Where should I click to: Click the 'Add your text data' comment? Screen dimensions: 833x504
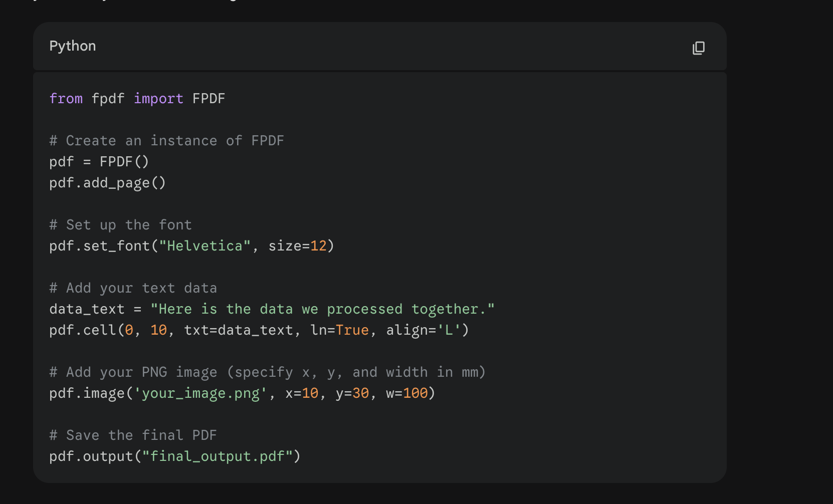tap(133, 288)
